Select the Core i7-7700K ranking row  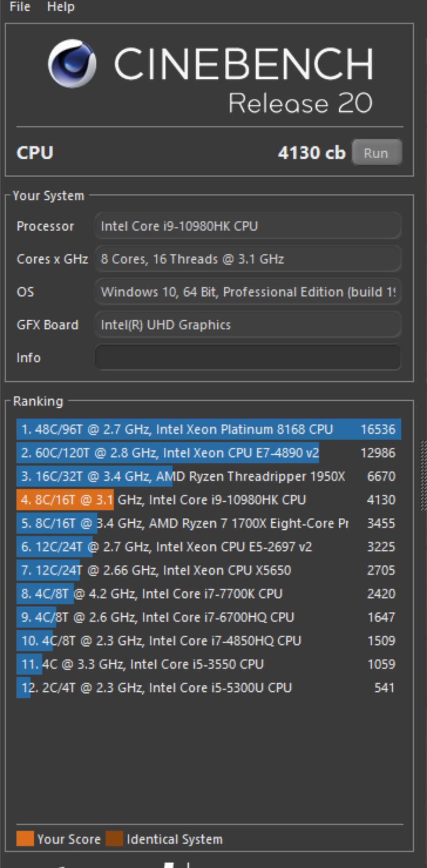pyautogui.click(x=209, y=594)
